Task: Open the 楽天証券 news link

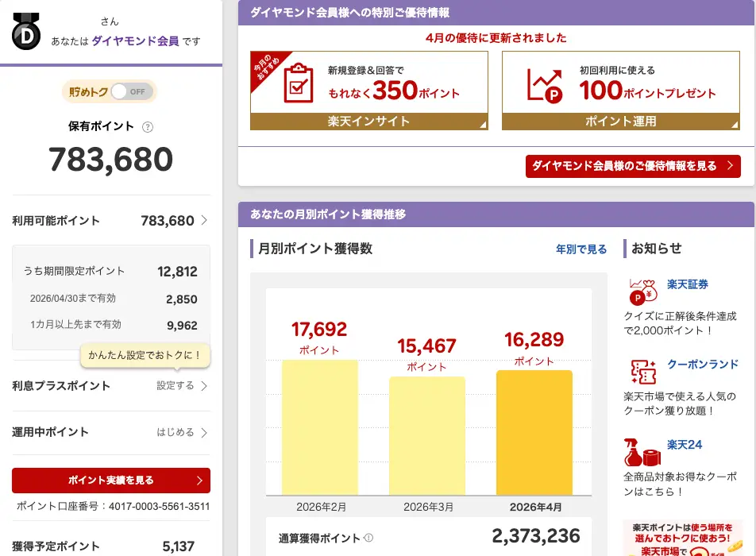Action: tap(687, 284)
